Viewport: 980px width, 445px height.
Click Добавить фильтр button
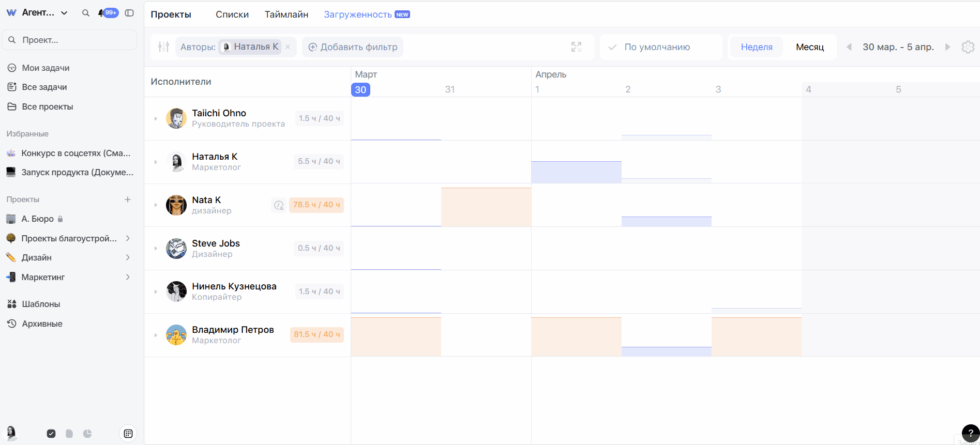[x=353, y=47]
